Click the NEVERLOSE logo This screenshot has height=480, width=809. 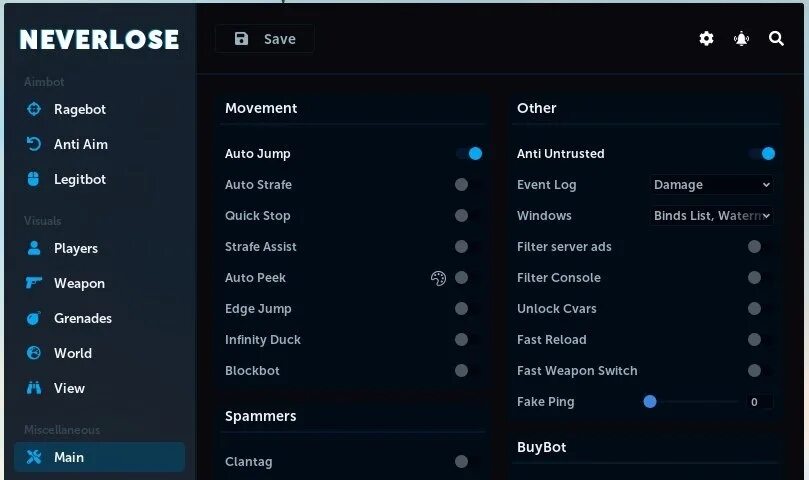tap(99, 39)
